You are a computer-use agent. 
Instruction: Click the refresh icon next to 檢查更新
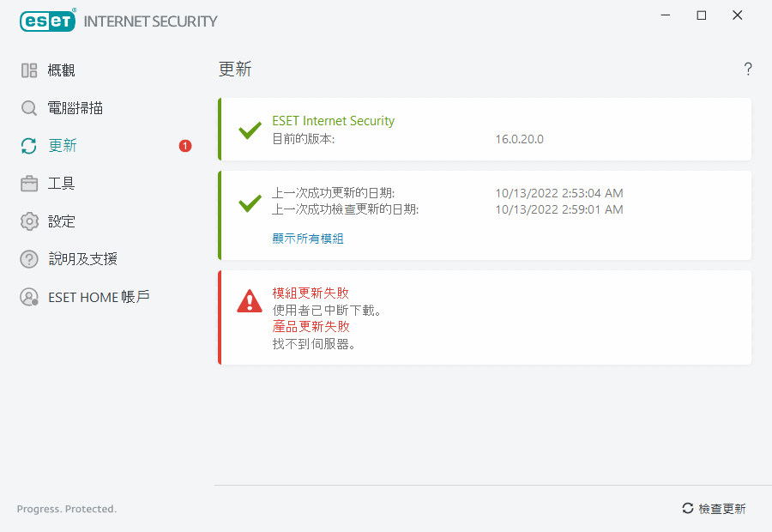686,508
